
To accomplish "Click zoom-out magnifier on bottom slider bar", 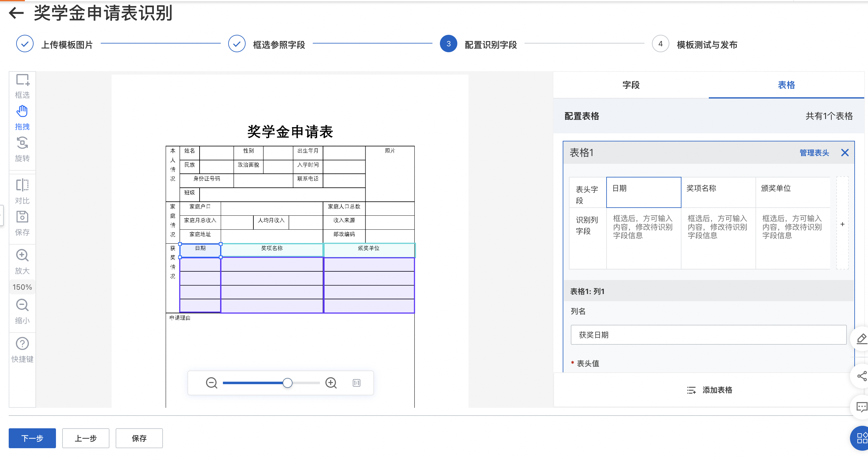I will pos(212,383).
